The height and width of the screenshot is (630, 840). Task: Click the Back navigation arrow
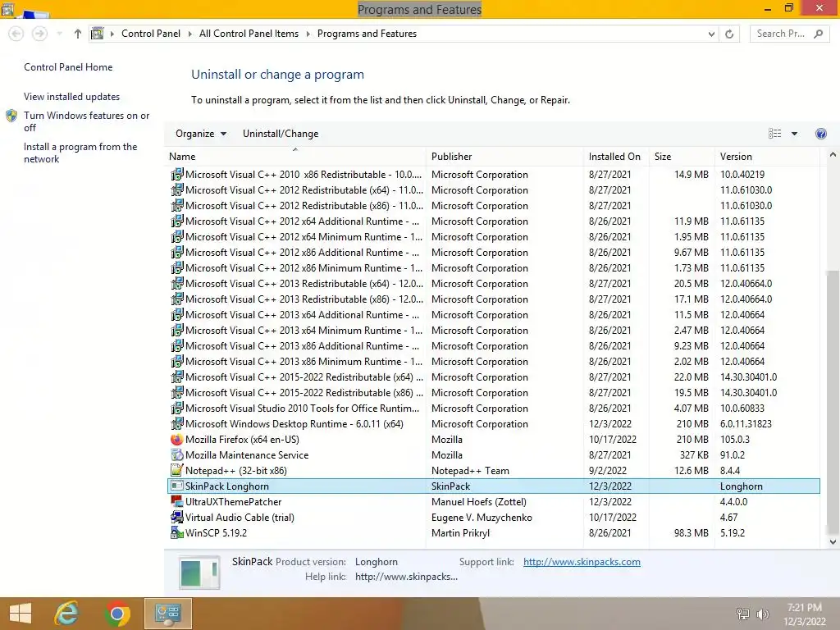(x=16, y=34)
